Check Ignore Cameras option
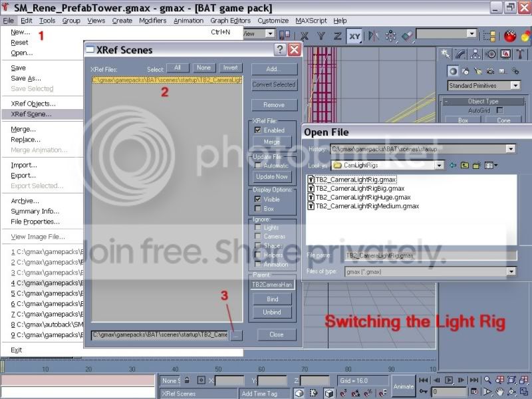 [x=258, y=236]
